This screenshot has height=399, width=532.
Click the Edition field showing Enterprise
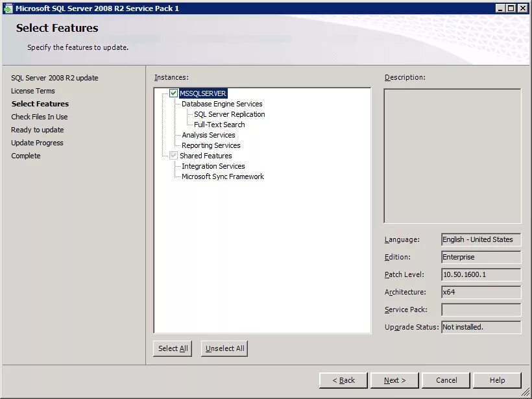pos(481,257)
